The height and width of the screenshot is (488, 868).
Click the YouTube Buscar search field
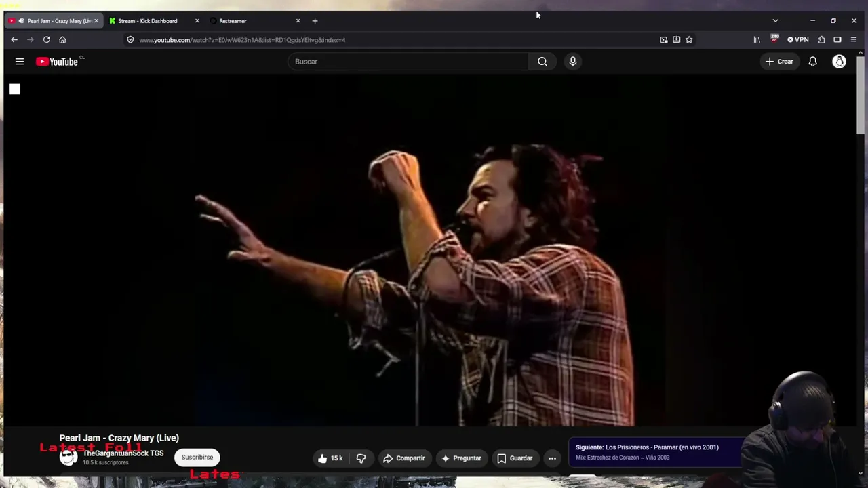(x=408, y=62)
